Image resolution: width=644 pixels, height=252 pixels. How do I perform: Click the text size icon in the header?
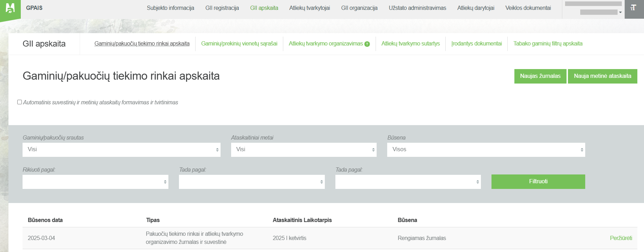coord(633,8)
